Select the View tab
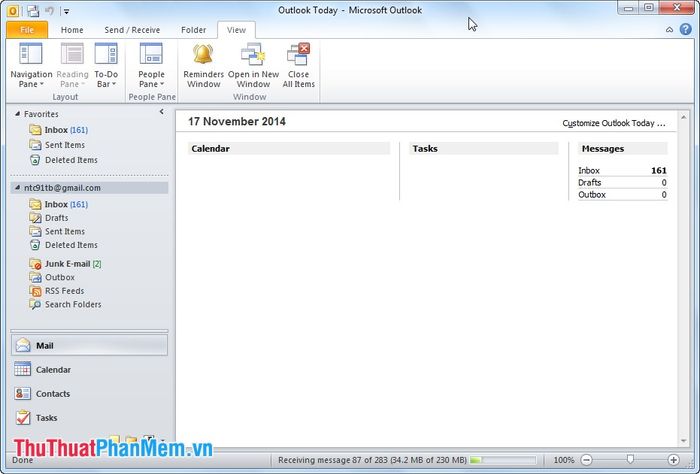This screenshot has height=474, width=700. (236, 30)
